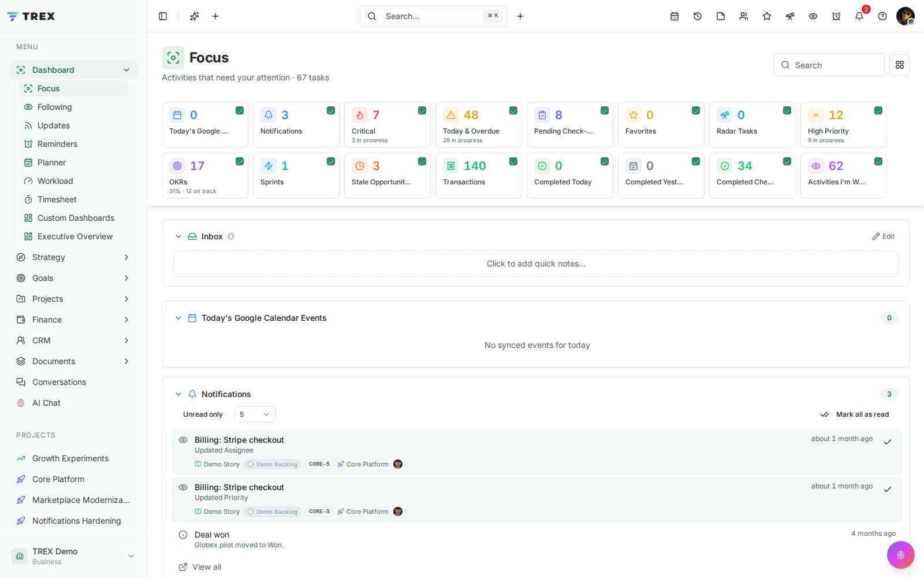Screen dimensions: 924x578
Task: Collapse the Inbox section
Action: (x=178, y=236)
